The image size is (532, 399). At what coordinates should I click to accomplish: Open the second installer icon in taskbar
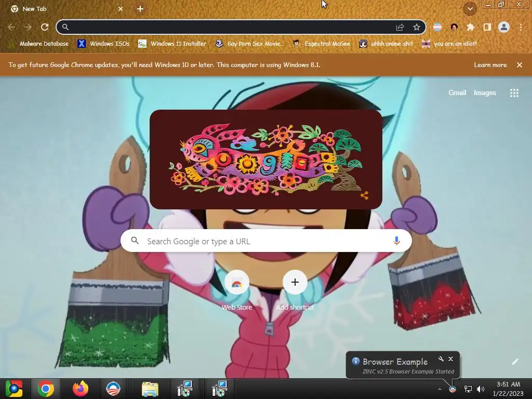pyautogui.click(x=220, y=389)
